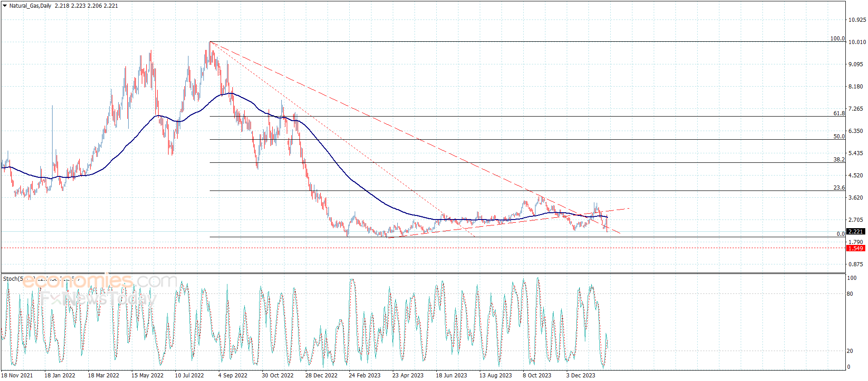The image size is (868, 381).
Task: Click the 24 Feb 2023 date label
Action: click(364, 375)
